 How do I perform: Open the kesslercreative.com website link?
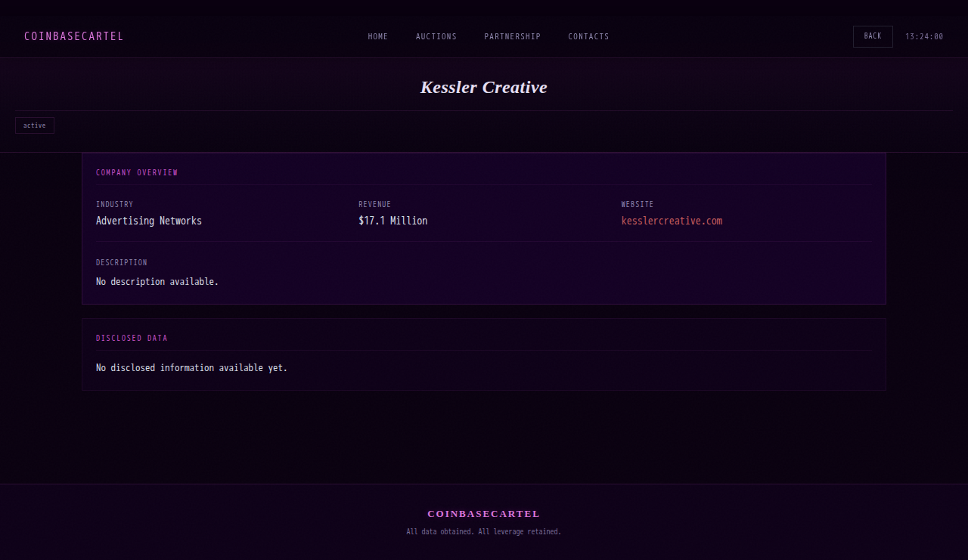672,221
